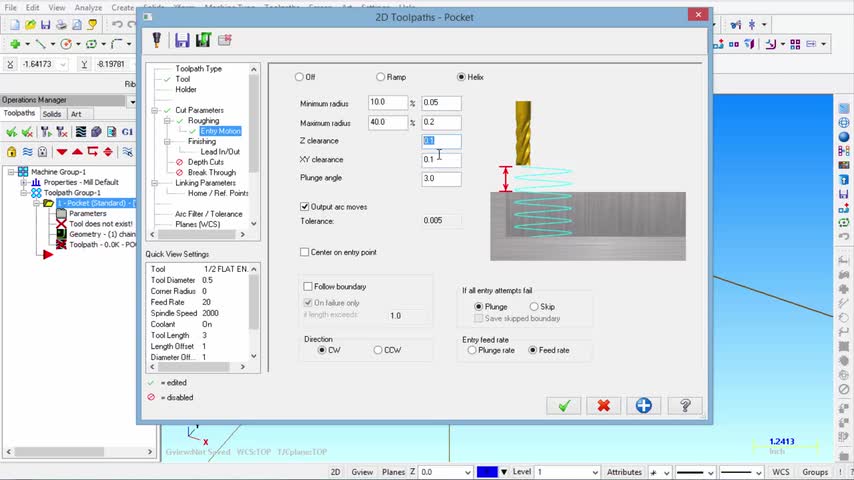854x480 pixels.
Task: Click regenerate all selected operations icon
Action: 46,132
